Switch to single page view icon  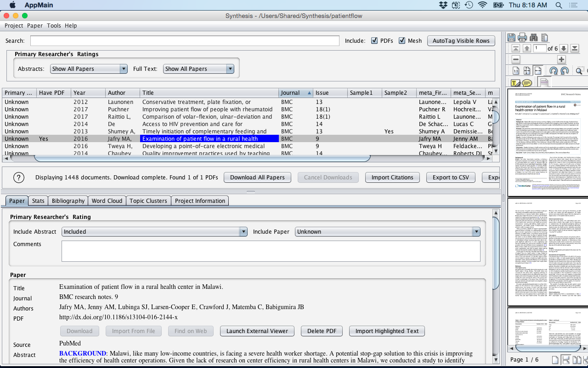tap(555, 360)
